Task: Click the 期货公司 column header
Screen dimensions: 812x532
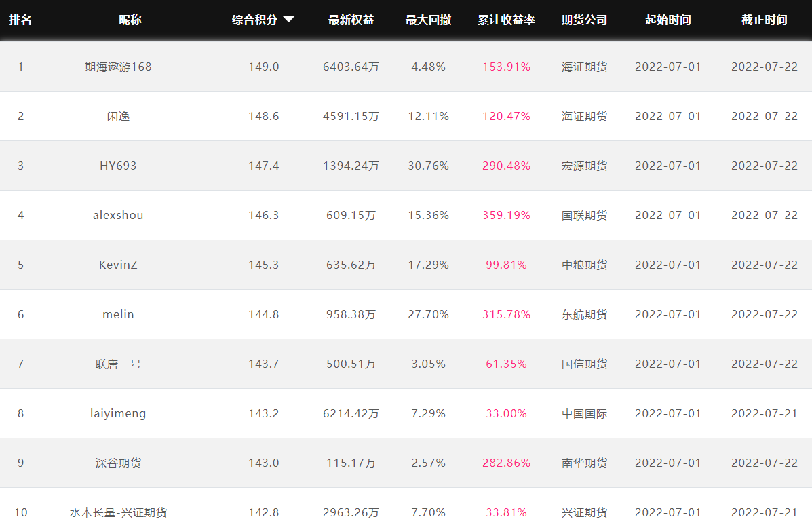Action: pos(585,20)
